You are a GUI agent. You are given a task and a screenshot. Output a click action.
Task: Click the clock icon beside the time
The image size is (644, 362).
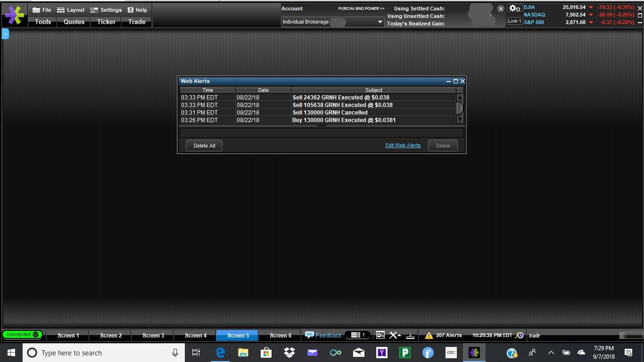coord(520,335)
